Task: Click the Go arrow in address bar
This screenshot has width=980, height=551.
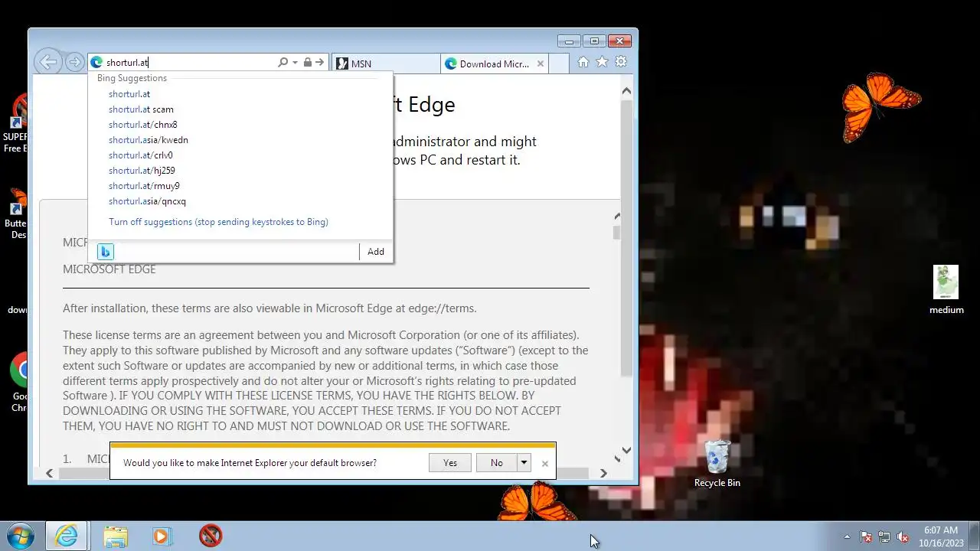Action: point(320,63)
